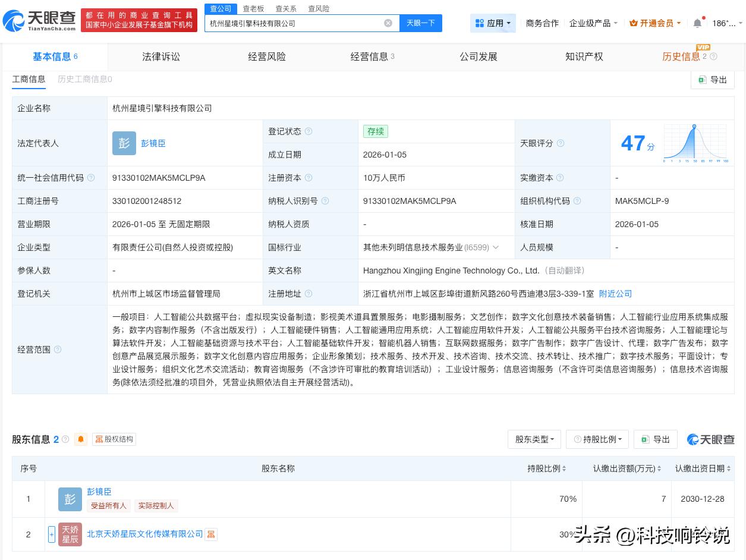Click the orange alert bell beside 股东信息
Image resolution: width=746 pixels, height=560 pixels.
click(81, 439)
